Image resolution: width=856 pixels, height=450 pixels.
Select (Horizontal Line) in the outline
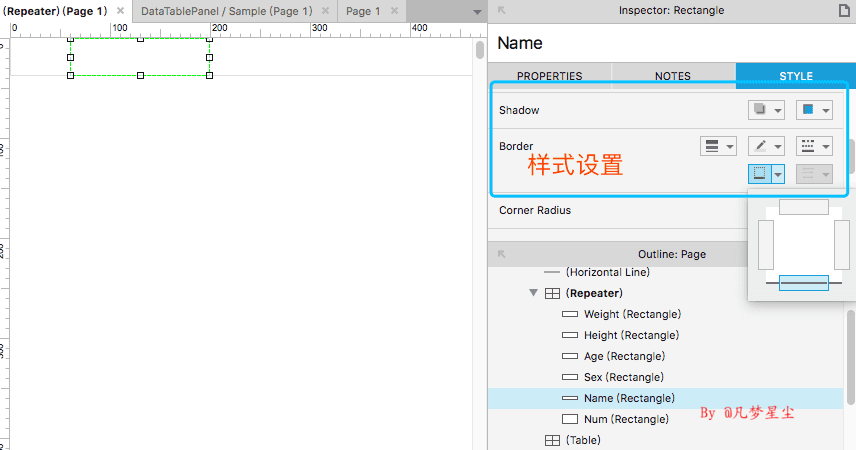(608, 272)
